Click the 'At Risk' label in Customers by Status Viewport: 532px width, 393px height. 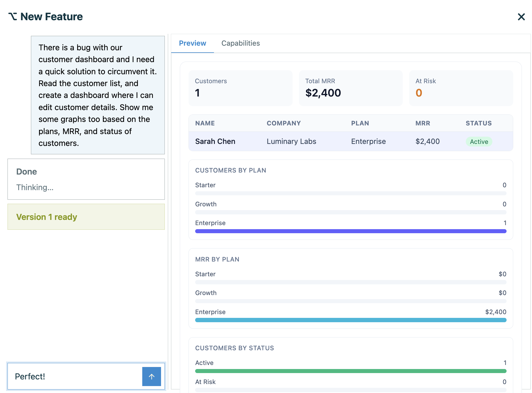(205, 382)
